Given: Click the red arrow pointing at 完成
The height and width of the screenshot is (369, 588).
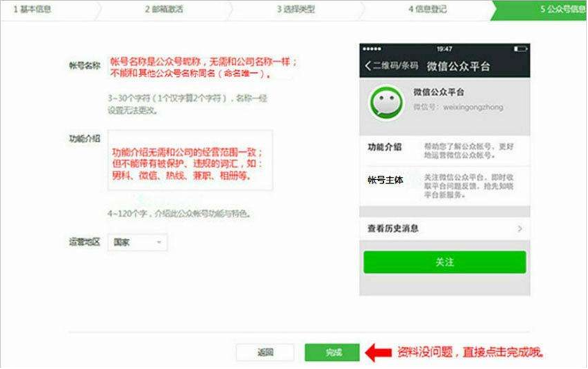Looking at the screenshot, I should pos(378,353).
